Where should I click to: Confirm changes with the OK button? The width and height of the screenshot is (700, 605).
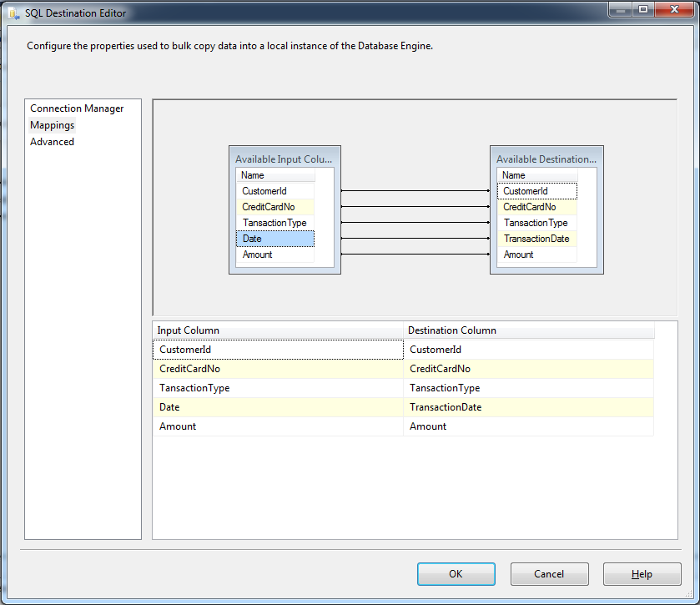point(456,573)
